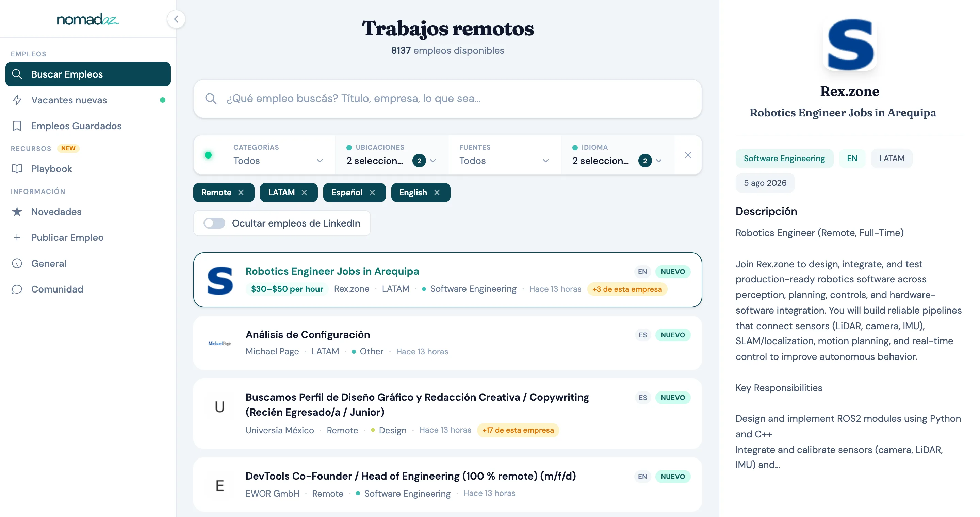The height and width of the screenshot is (517, 980).
Task: Remove the English filter chip
Action: point(437,193)
